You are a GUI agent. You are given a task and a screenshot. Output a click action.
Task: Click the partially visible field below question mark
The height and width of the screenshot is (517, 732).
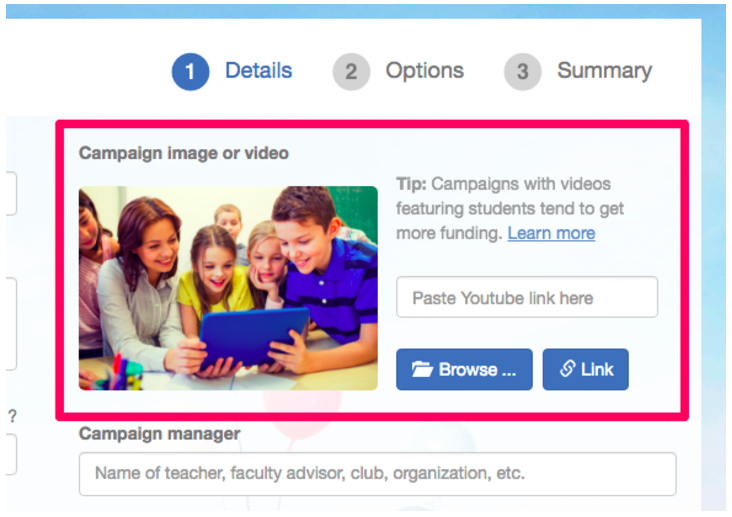click(x=11, y=454)
